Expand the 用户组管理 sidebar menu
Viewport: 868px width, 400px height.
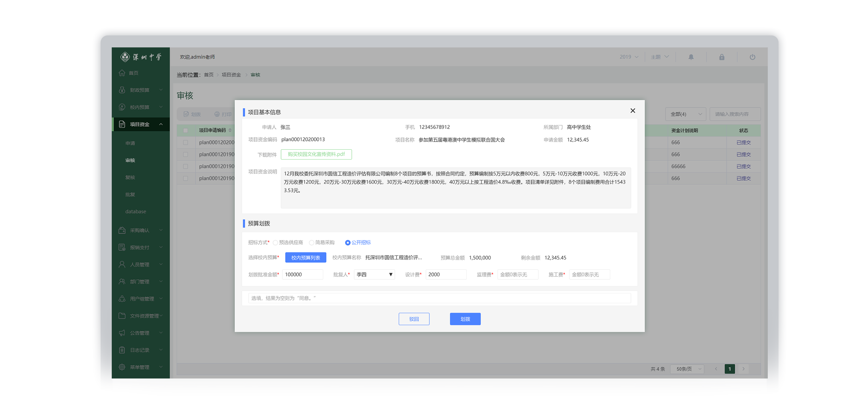141,299
